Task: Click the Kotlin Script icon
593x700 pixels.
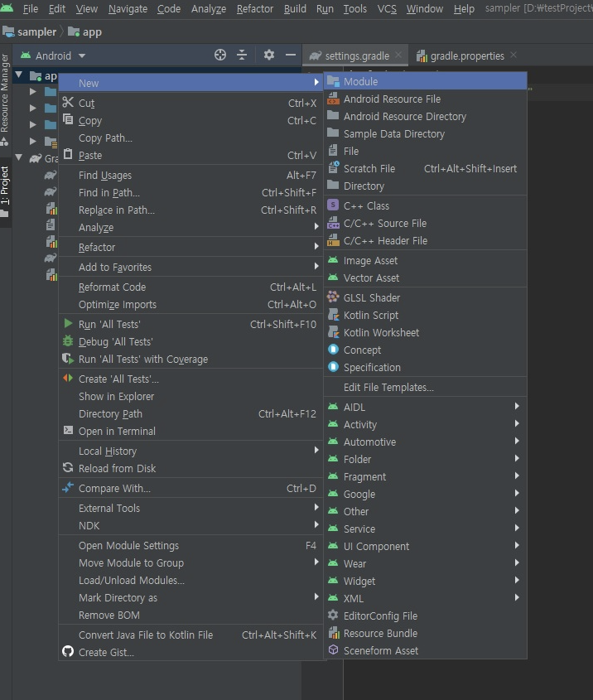Action: point(333,314)
